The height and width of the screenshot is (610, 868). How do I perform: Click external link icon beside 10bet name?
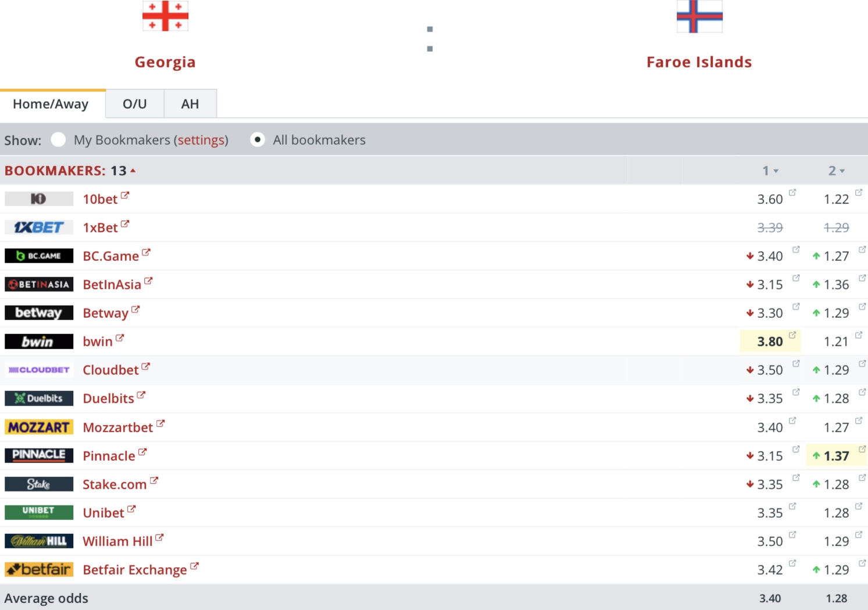(x=125, y=195)
